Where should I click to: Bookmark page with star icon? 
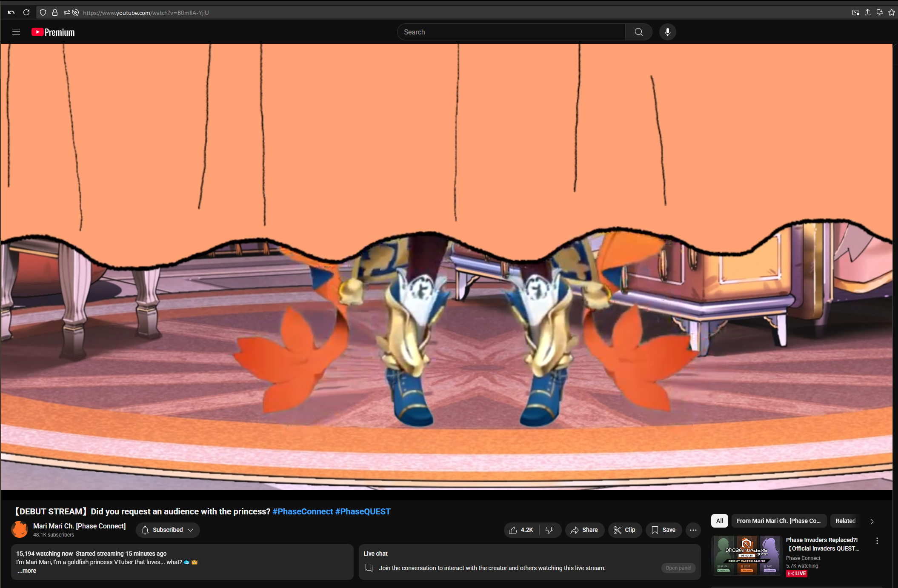point(892,12)
